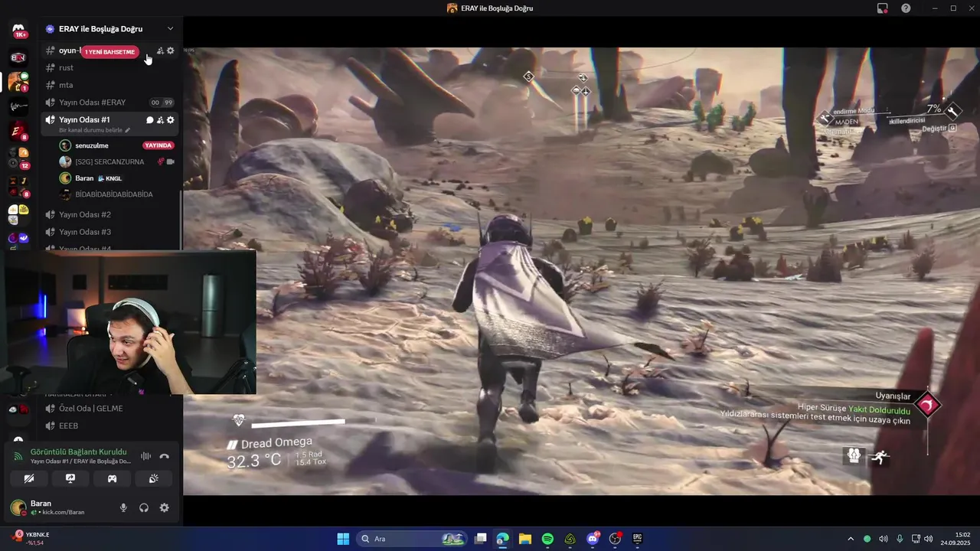Start screen share in voice panel
The image size is (980, 551).
click(70, 478)
